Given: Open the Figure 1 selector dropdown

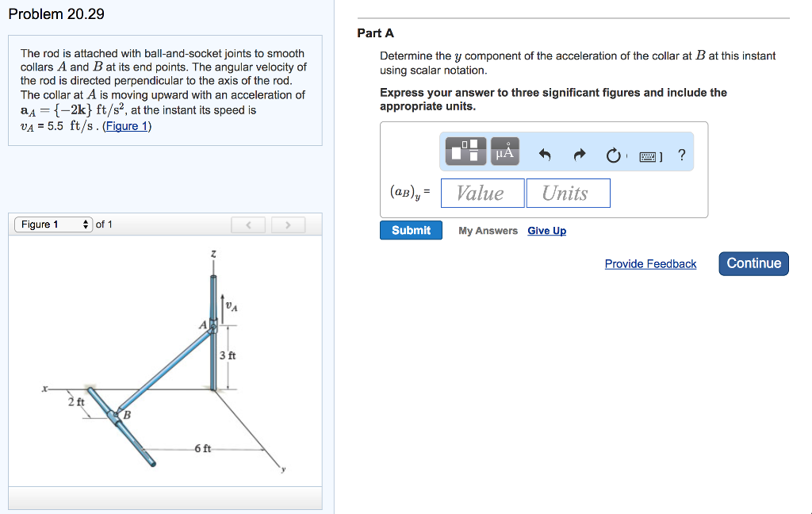Looking at the screenshot, I should click(x=52, y=224).
